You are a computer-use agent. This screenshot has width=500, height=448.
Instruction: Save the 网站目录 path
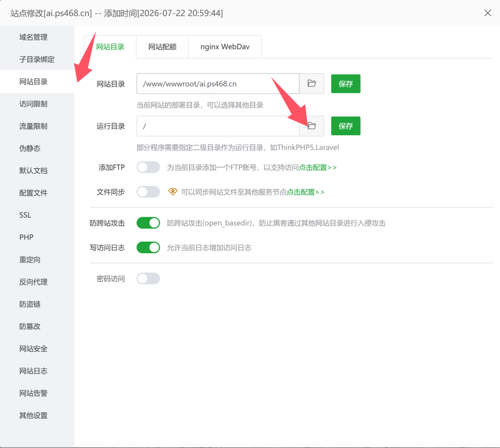(x=346, y=84)
